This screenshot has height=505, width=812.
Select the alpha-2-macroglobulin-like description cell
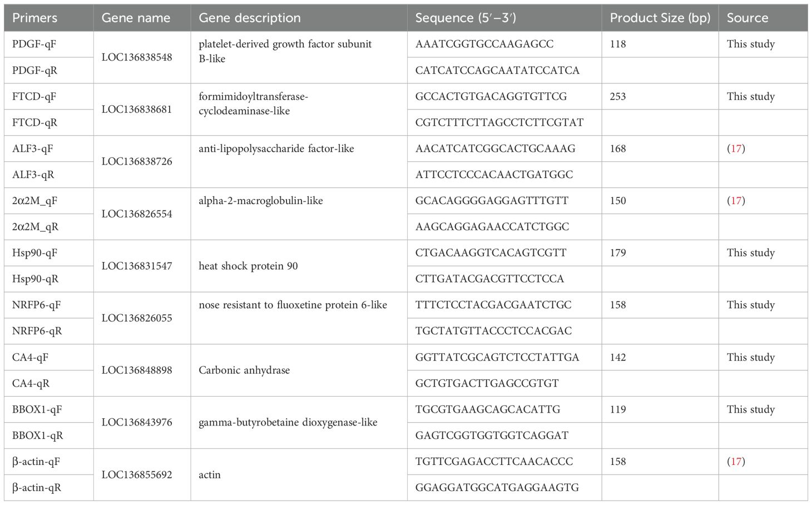click(299, 214)
